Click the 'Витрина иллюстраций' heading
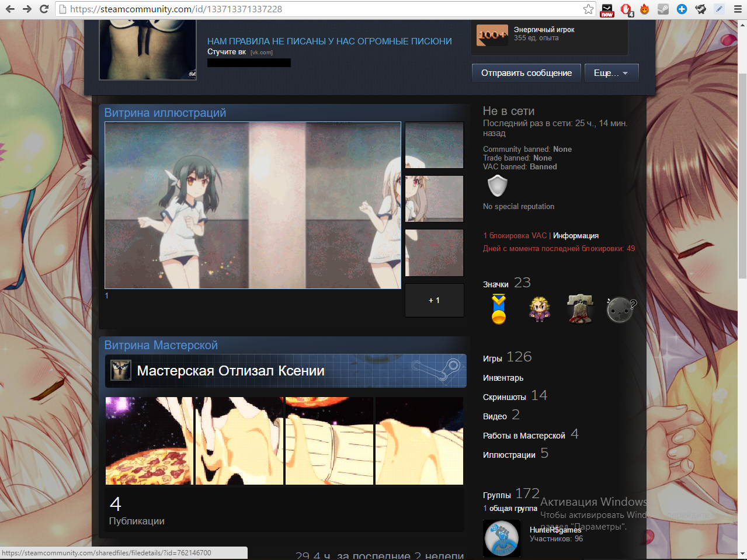The height and width of the screenshot is (560, 747). tap(165, 113)
